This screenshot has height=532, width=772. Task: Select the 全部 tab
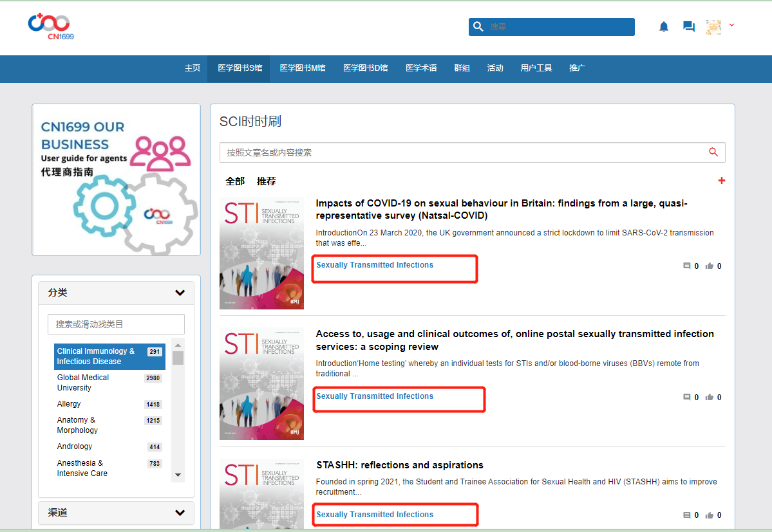point(235,181)
